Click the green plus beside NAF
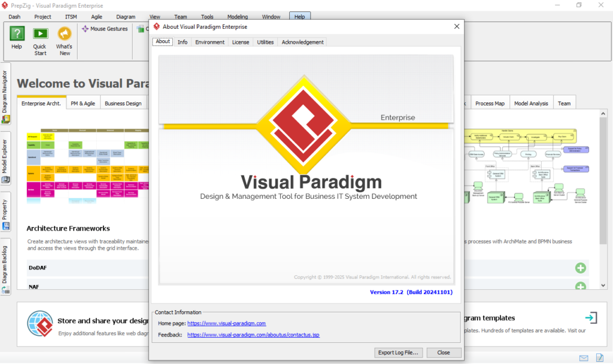Image resolution: width=613 pixels, height=364 pixels. [581, 286]
